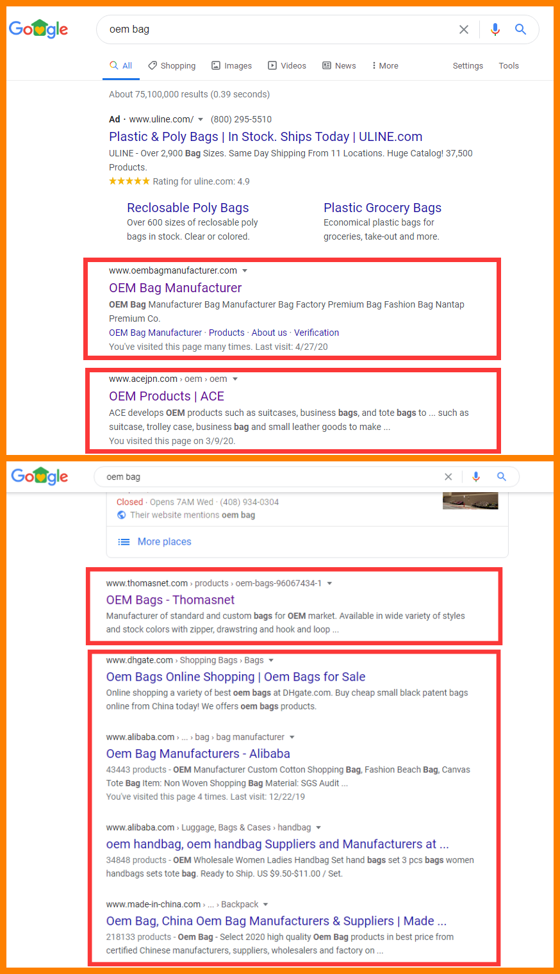
Task: Click the local business photo thumbnail
Action: tap(470, 500)
